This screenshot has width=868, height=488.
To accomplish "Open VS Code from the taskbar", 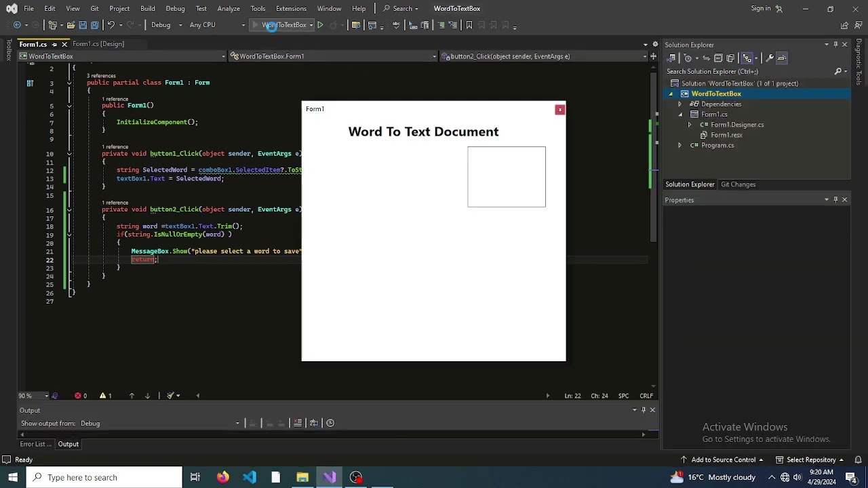I will pos(250,477).
